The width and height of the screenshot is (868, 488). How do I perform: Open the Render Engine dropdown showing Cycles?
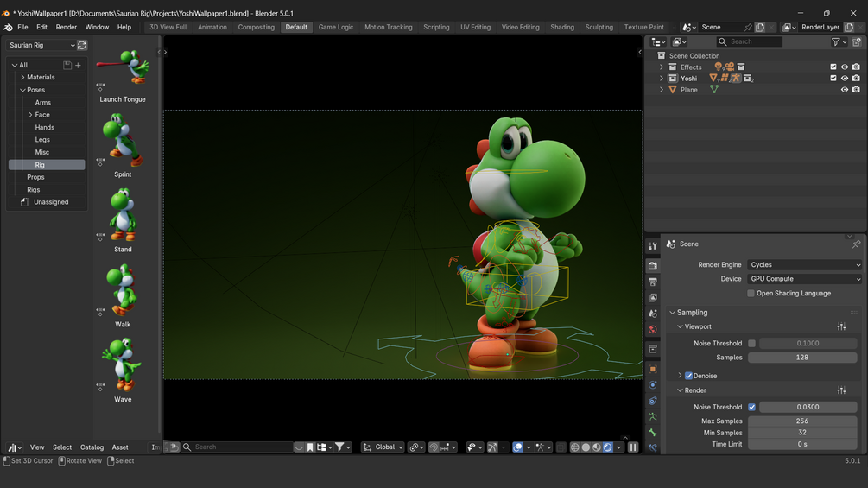click(804, 265)
